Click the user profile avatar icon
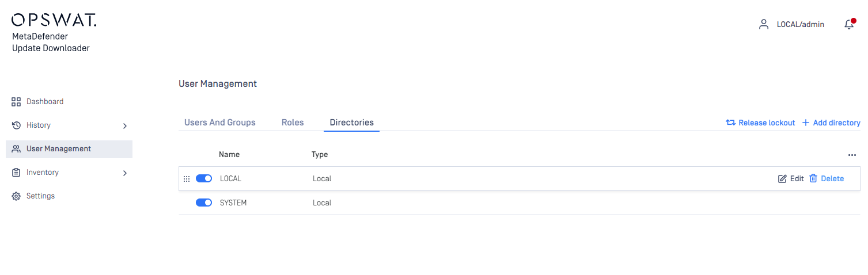The height and width of the screenshot is (275, 868). click(x=764, y=24)
